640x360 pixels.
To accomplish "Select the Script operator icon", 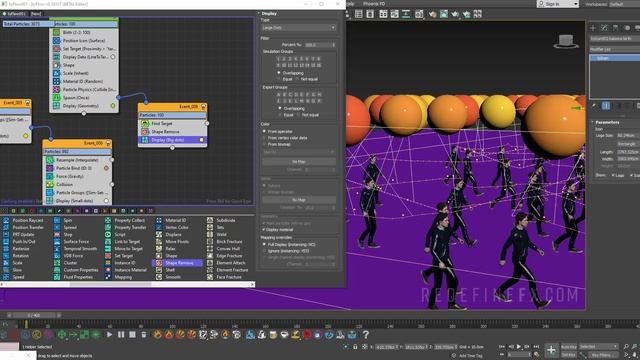I will tap(108, 235).
